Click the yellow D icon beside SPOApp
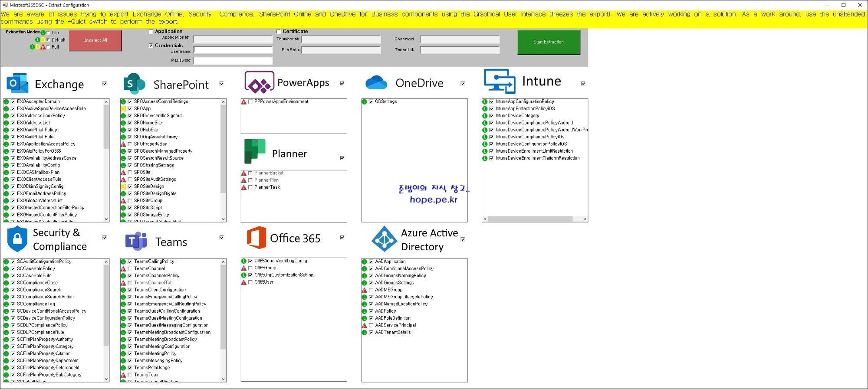The image size is (868, 389). click(123, 109)
